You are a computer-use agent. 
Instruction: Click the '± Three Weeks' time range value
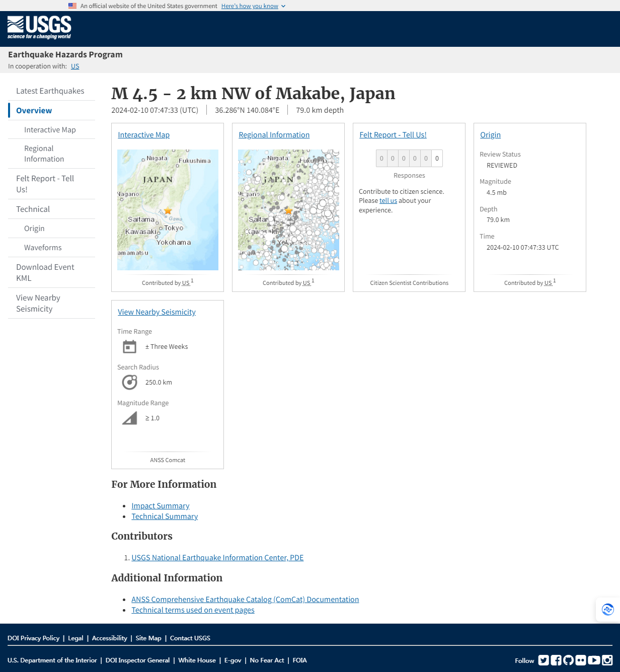click(x=167, y=347)
